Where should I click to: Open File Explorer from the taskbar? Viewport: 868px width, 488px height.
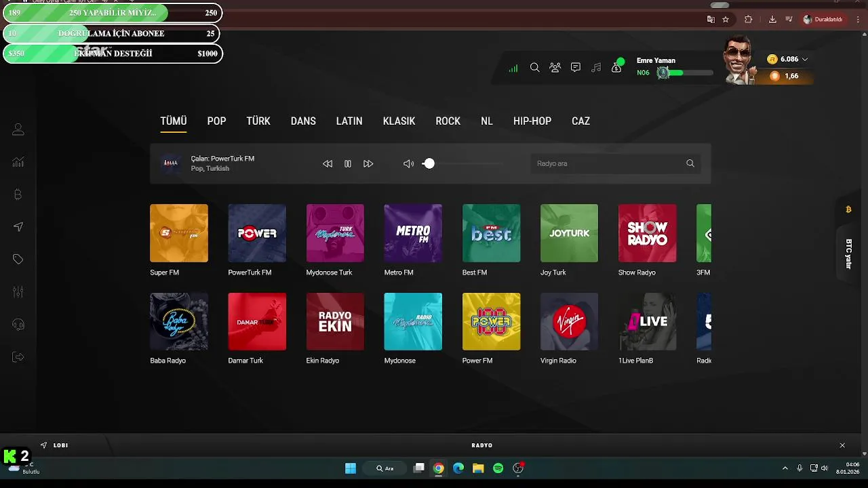tap(478, 468)
